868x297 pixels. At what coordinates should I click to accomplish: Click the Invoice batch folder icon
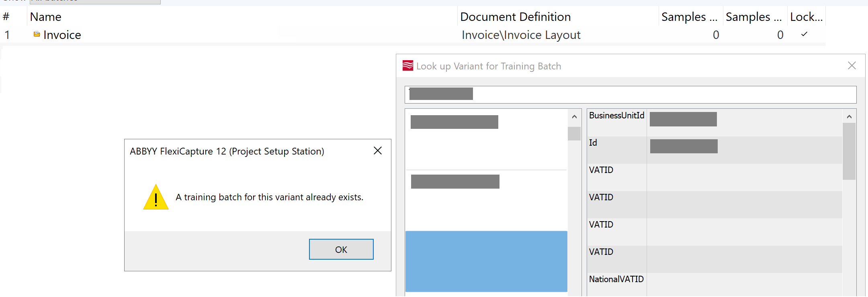[x=37, y=34]
